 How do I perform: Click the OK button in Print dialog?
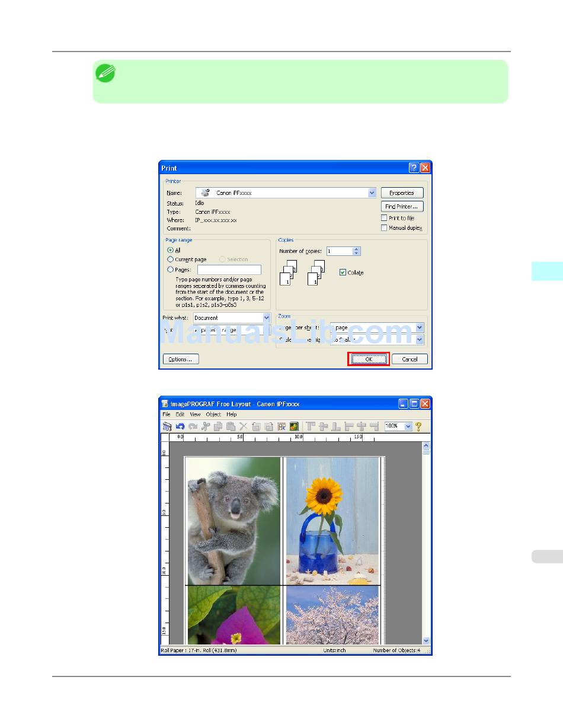tap(368, 359)
